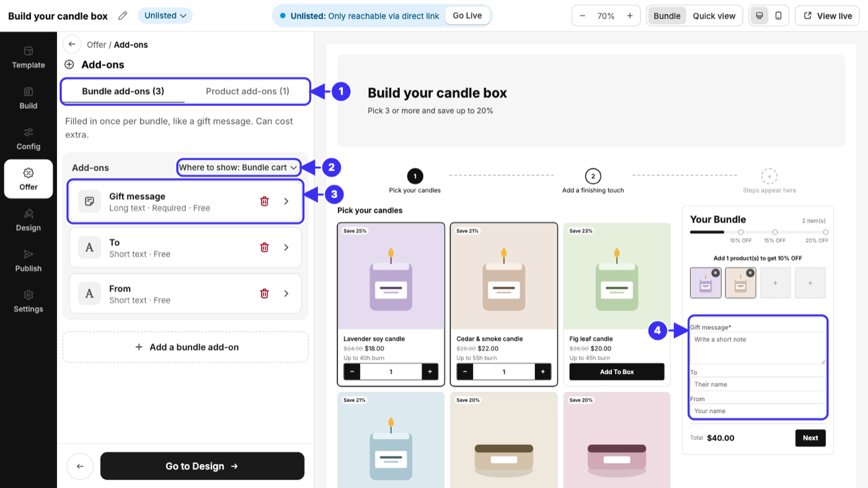
Task: Switch to mobile preview icon
Action: tap(778, 16)
